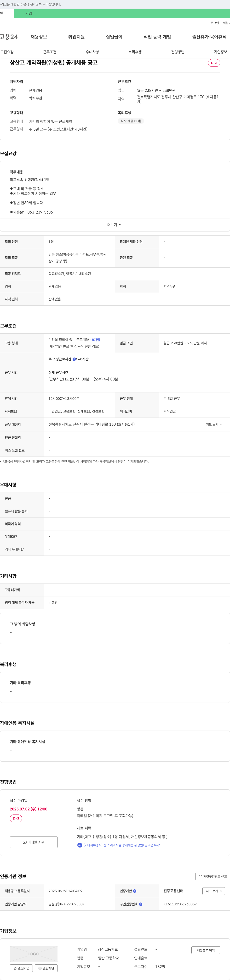Open the 채용정보 이력 button
This screenshot has width=230, height=980.
(x=206, y=950)
